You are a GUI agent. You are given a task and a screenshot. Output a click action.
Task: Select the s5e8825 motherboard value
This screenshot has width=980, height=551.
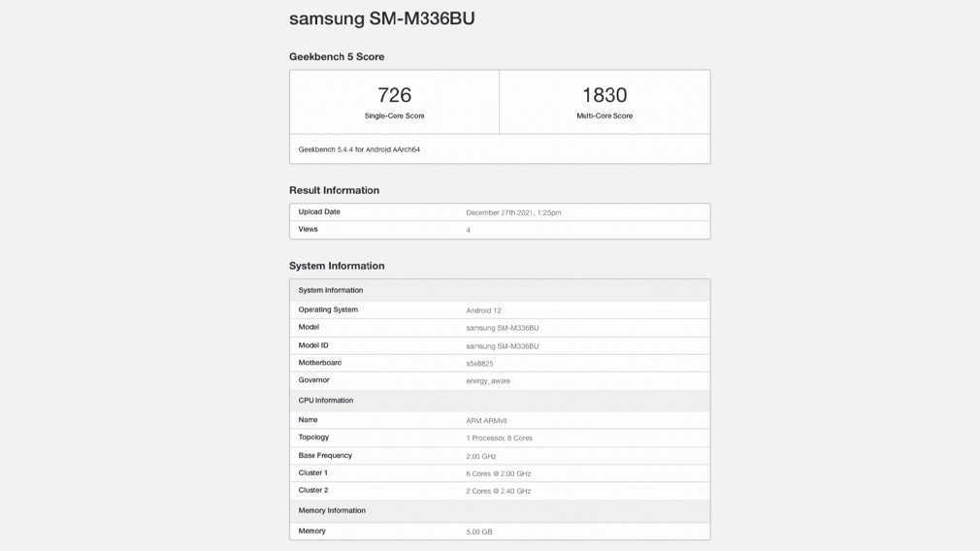coord(479,364)
